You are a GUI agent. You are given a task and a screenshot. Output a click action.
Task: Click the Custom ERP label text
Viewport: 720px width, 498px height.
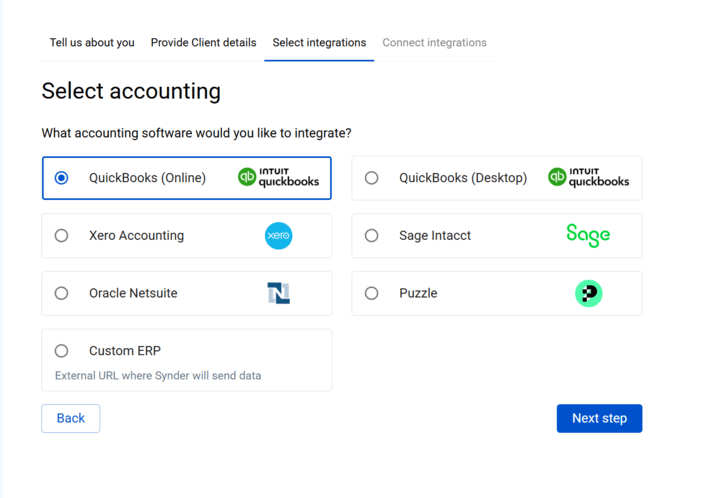pyautogui.click(x=125, y=351)
